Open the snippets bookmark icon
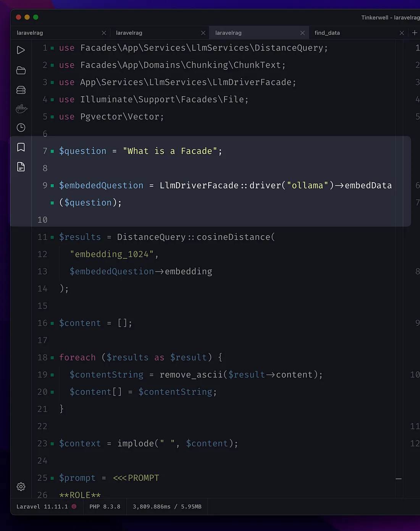The image size is (420, 531). tap(21, 147)
